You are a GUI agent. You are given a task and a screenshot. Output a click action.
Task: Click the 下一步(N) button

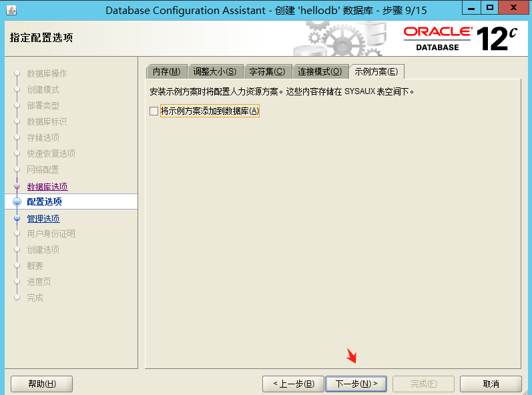pos(356,384)
